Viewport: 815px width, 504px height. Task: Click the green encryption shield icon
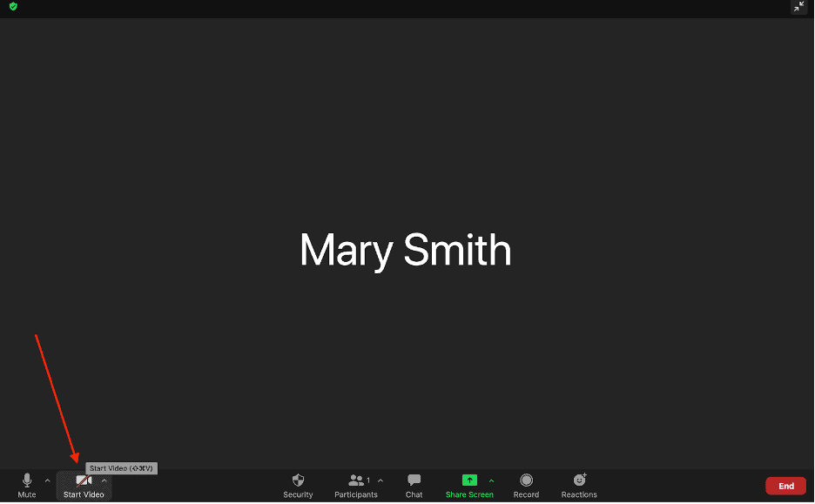pos(13,7)
